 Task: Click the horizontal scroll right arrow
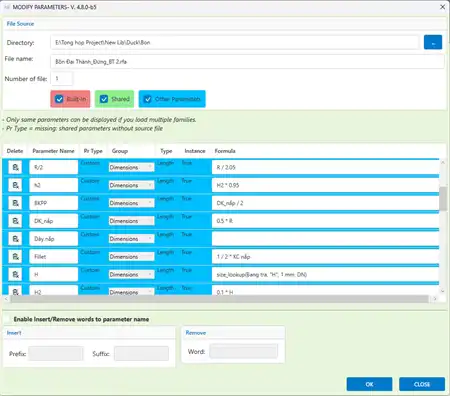[435, 299]
